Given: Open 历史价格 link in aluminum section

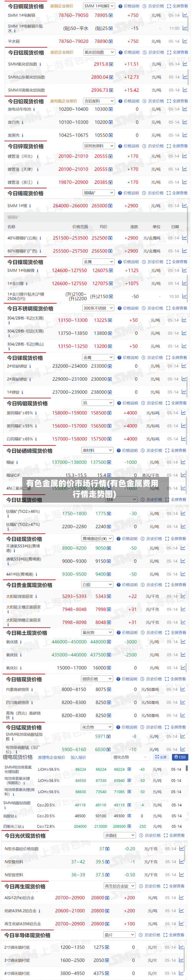Looking at the screenshot, I should click(154, 52).
